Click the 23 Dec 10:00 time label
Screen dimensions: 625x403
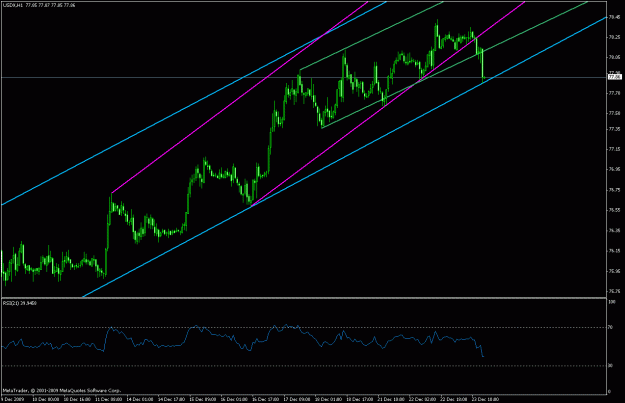tap(485, 399)
